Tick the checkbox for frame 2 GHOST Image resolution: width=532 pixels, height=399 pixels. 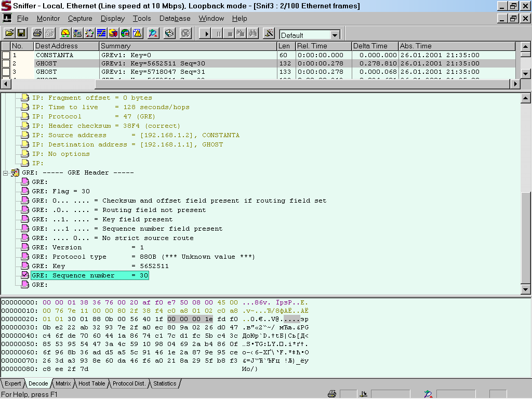[x=6, y=63]
